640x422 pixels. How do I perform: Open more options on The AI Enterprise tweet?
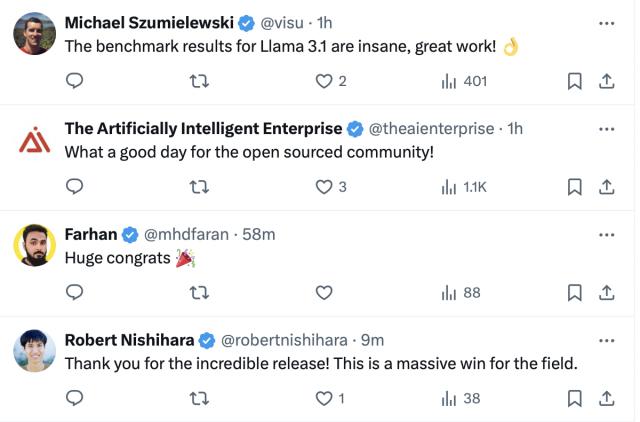pyautogui.click(x=606, y=128)
